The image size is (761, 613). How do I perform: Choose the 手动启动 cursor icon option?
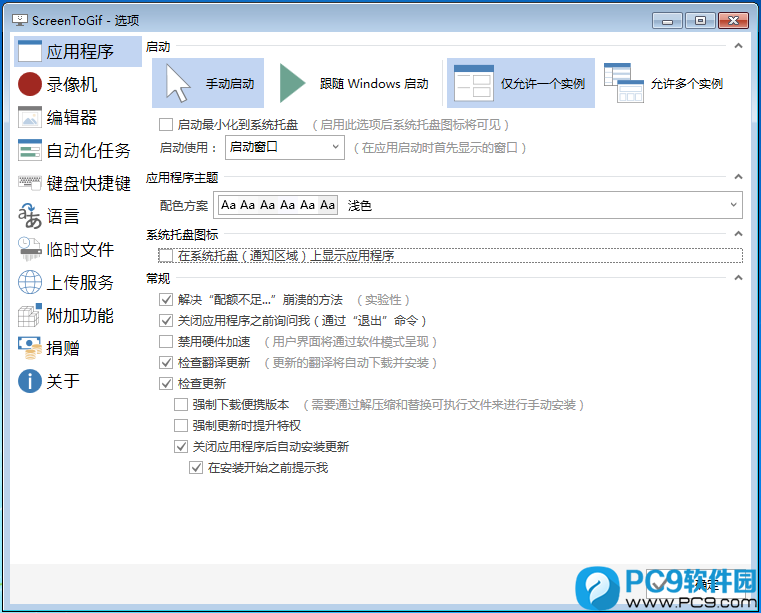click(x=178, y=83)
